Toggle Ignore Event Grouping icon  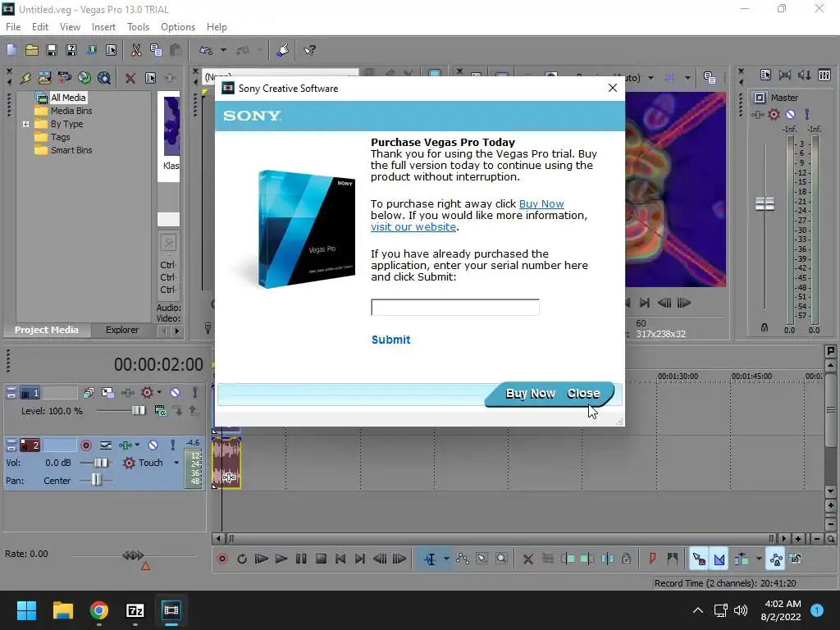(x=796, y=559)
